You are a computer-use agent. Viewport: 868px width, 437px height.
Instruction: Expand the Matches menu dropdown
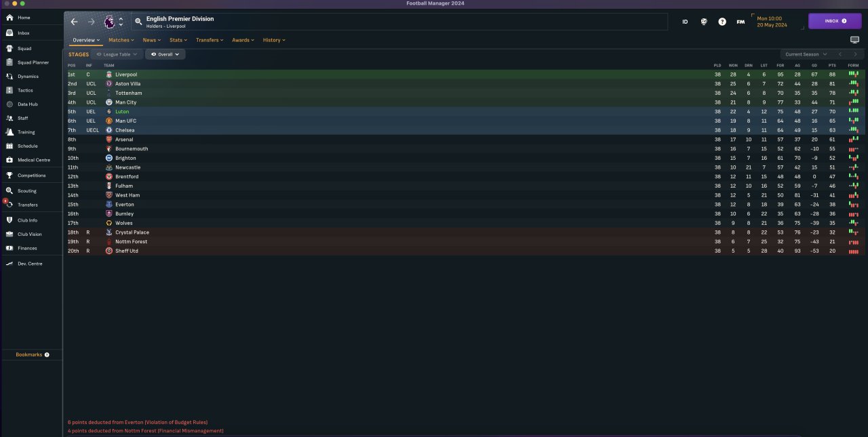pos(121,40)
